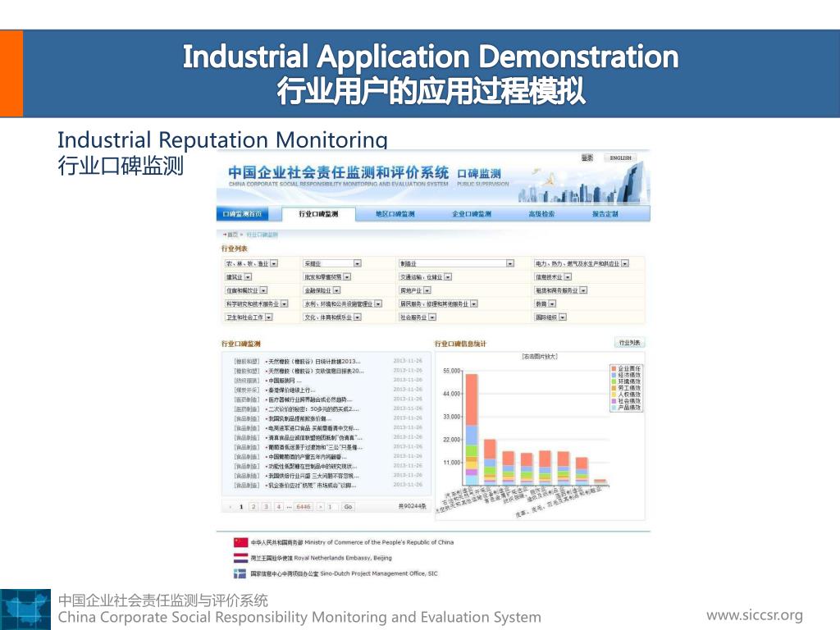Click the previous page arrow in the pager

[x=231, y=507]
